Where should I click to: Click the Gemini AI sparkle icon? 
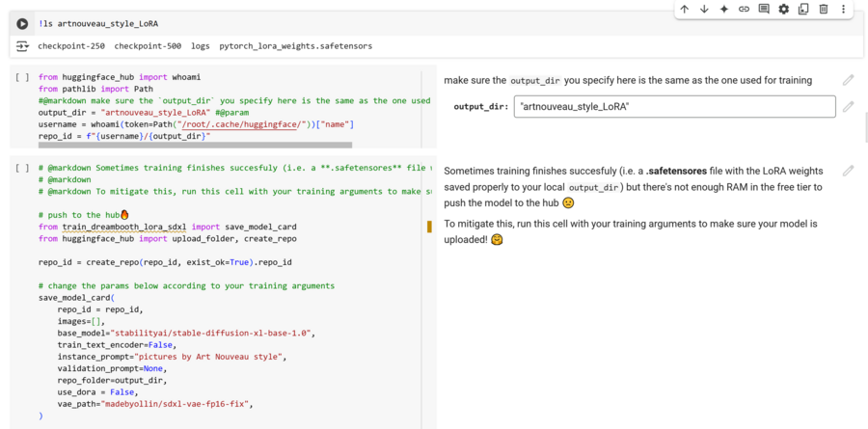pos(723,10)
